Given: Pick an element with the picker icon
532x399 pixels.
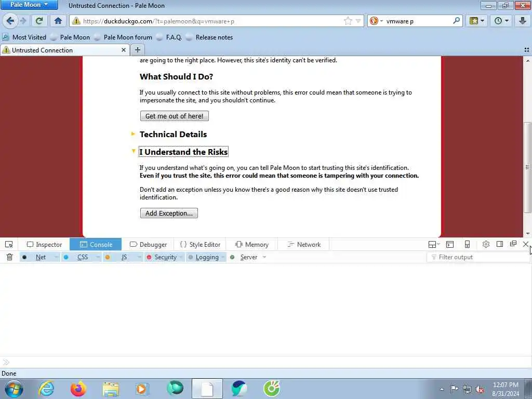Looking at the screenshot, I should 9,244.
